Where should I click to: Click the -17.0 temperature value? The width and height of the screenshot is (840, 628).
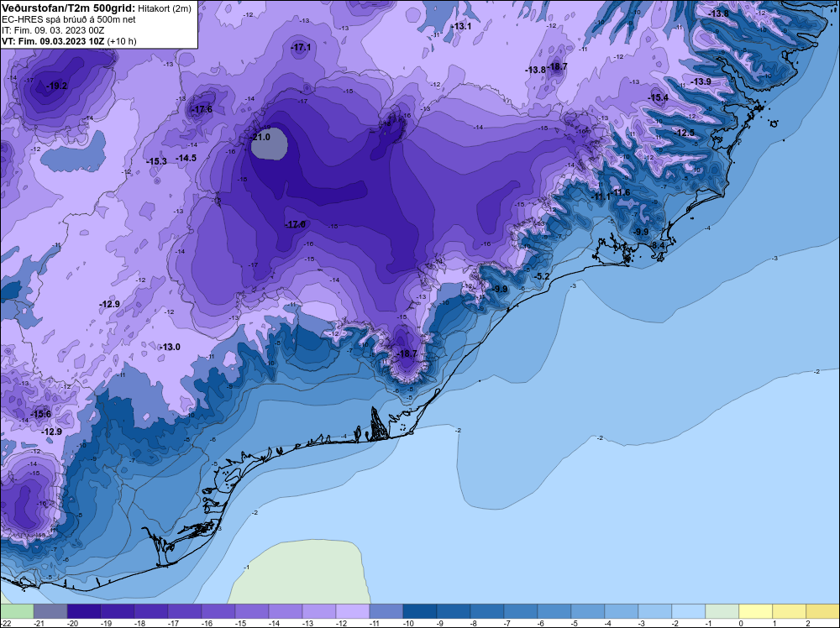pos(295,224)
